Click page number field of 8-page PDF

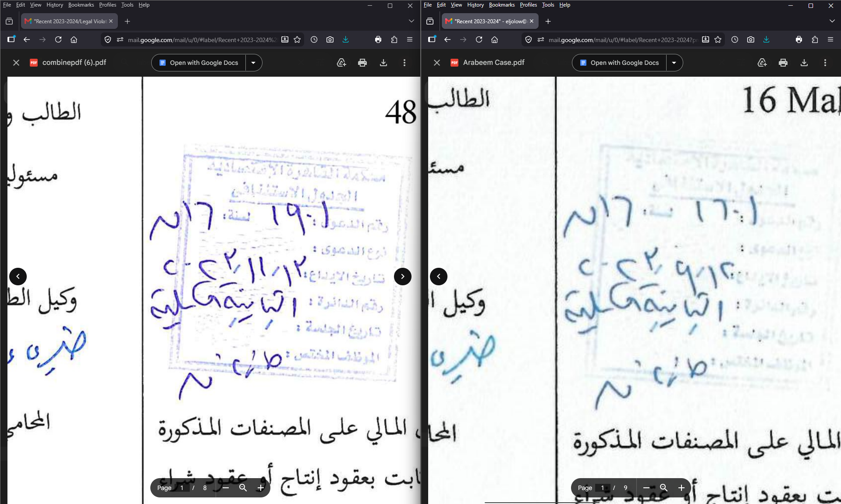(x=182, y=488)
